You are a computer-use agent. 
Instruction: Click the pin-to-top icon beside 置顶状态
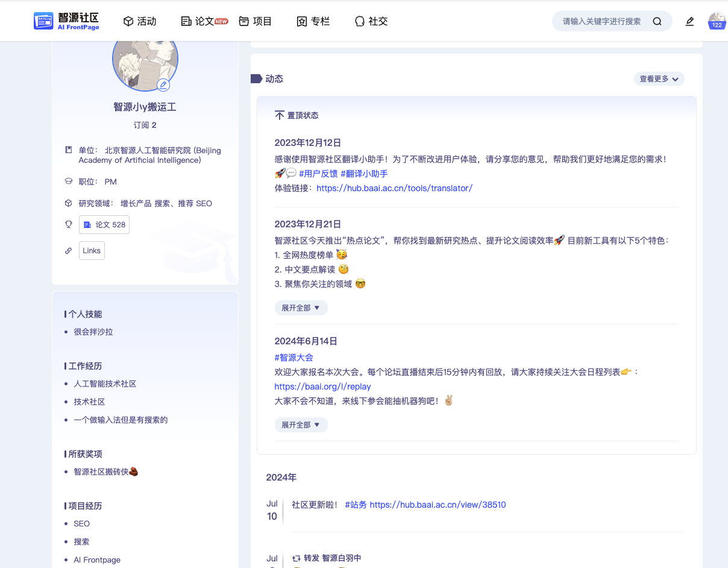(280, 115)
